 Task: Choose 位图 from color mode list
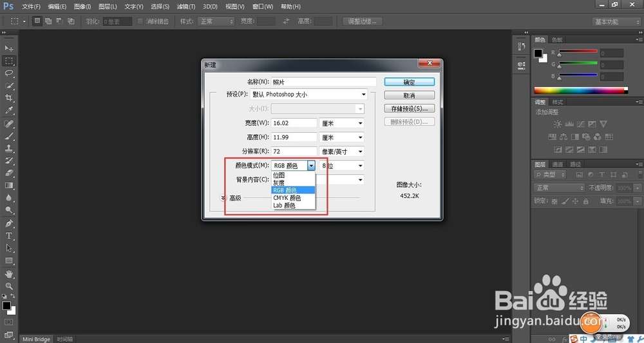[293, 175]
